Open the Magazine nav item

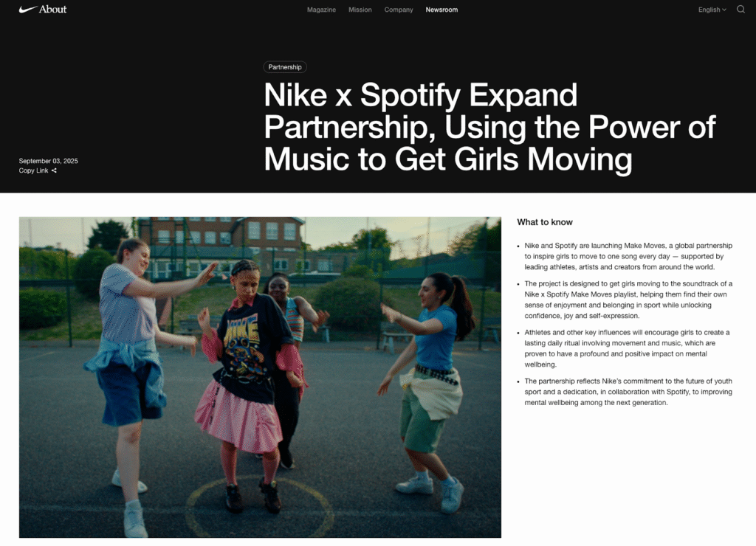click(321, 10)
